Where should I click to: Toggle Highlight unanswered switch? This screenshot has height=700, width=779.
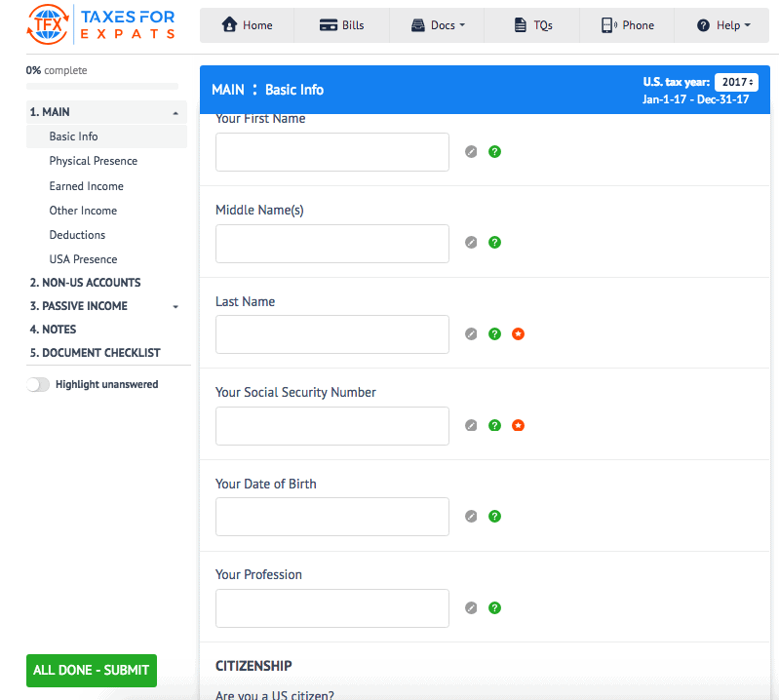[38, 384]
